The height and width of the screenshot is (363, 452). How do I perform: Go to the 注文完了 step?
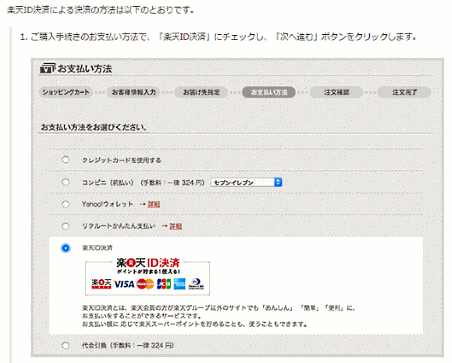pos(404,92)
